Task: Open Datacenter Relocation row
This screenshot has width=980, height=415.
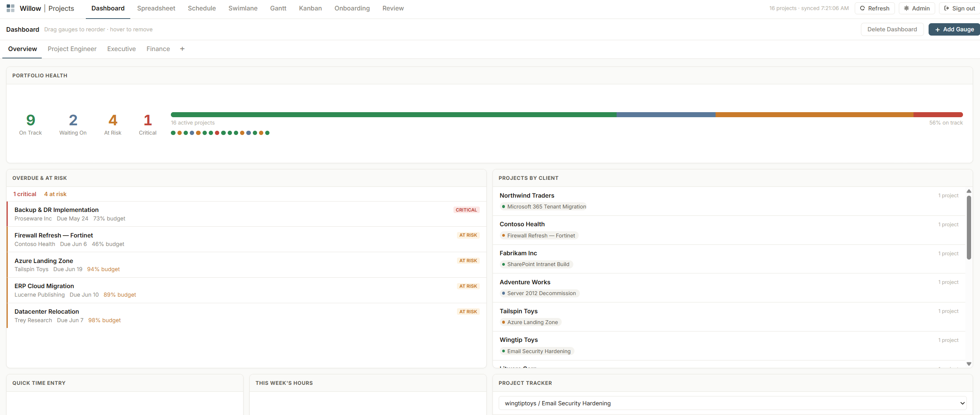Action: pyautogui.click(x=246, y=316)
